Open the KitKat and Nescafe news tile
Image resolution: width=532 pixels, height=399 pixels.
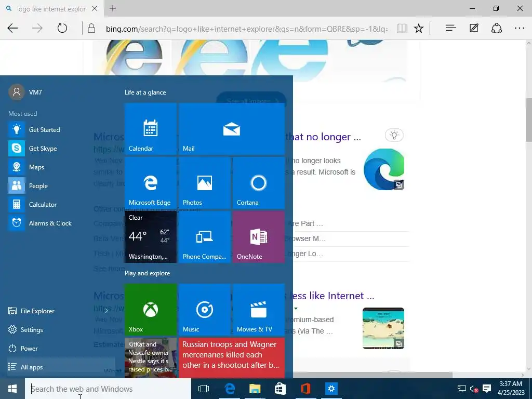point(150,357)
